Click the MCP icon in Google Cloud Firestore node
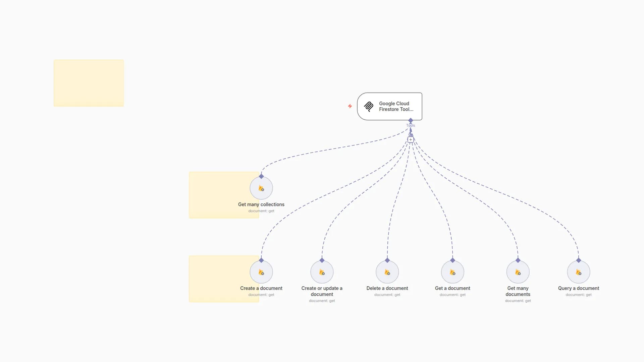 [369, 107]
